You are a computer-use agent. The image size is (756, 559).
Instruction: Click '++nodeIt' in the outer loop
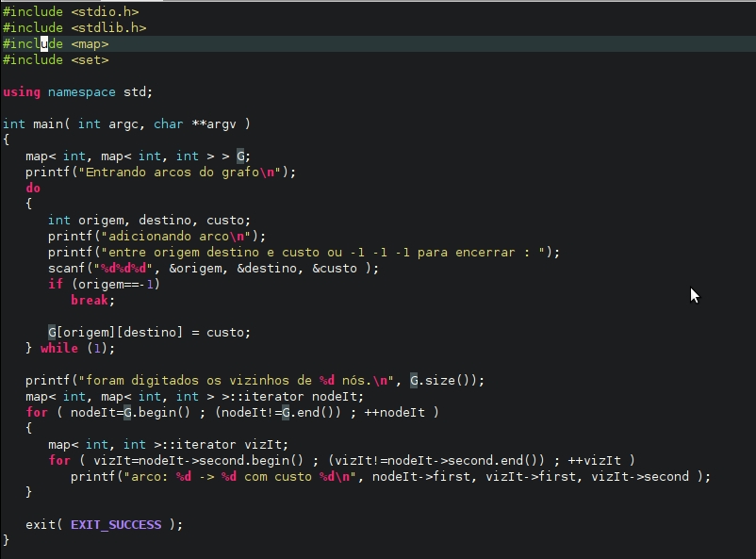tap(394, 413)
